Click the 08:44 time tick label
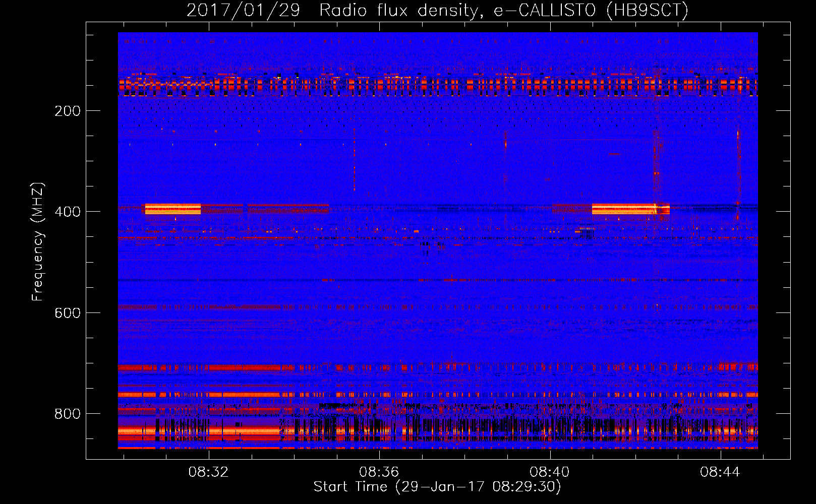 [x=720, y=472]
